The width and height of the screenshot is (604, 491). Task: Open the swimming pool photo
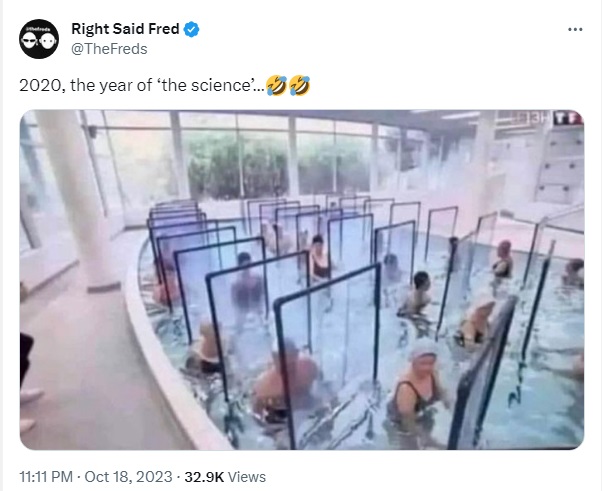302,280
